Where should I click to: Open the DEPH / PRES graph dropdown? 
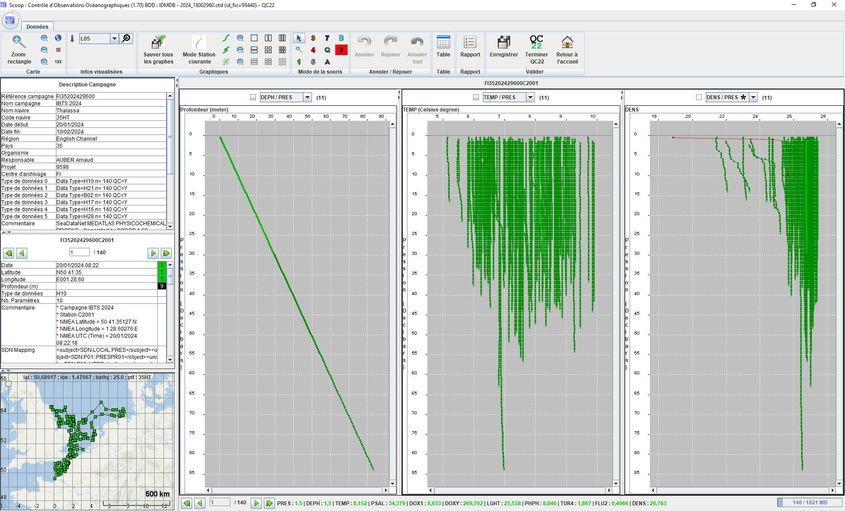point(307,98)
